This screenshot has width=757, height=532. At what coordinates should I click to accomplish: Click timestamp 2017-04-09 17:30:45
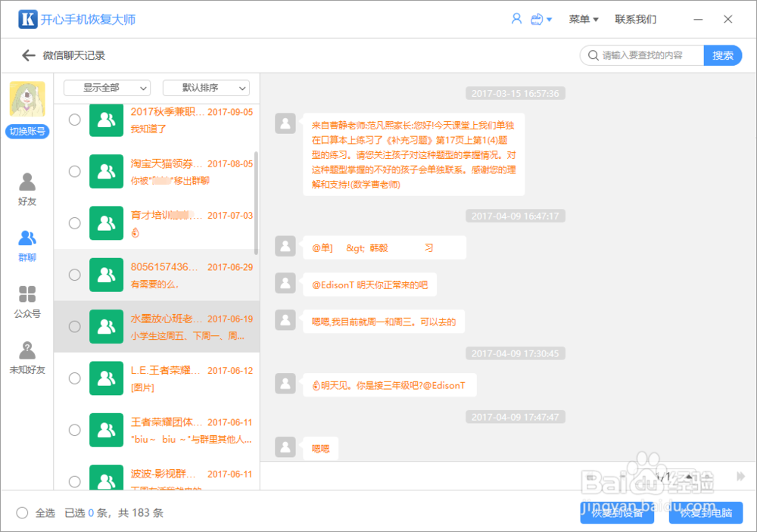(515, 354)
